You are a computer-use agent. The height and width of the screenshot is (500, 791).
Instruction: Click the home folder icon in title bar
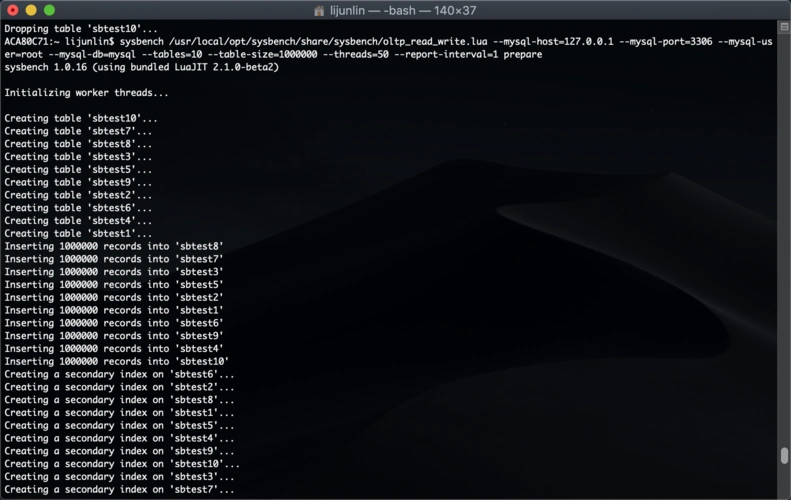(319, 11)
